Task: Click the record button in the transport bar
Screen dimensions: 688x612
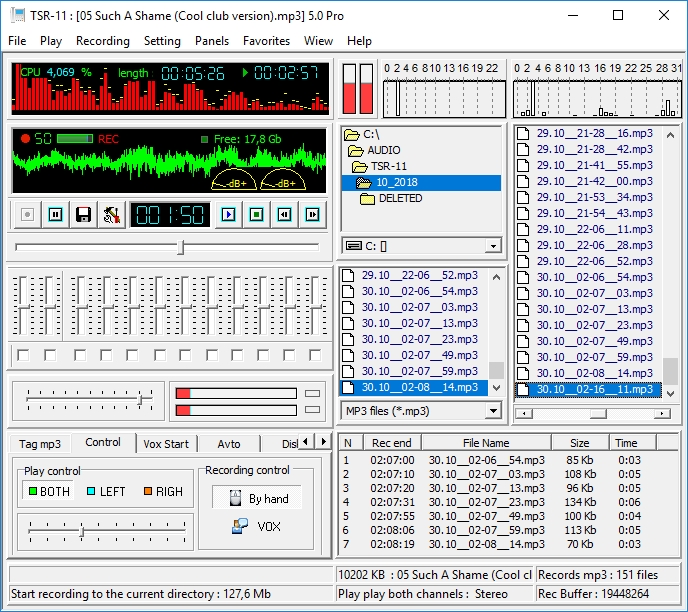Action: (27, 215)
